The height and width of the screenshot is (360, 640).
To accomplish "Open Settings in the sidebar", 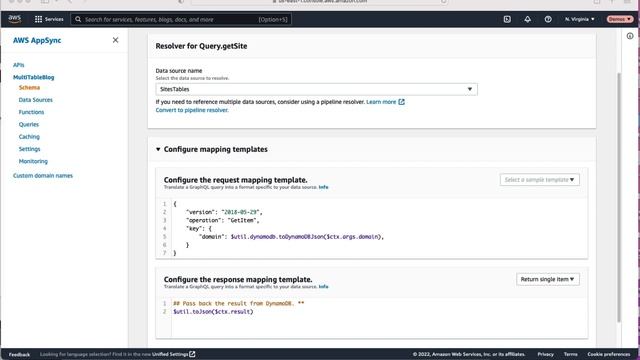I will [29, 149].
